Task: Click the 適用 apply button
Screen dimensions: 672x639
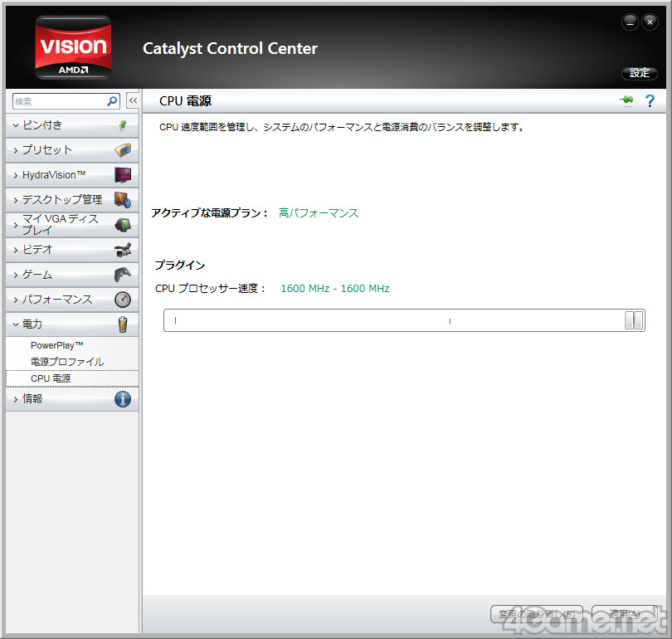Action: pos(625,614)
